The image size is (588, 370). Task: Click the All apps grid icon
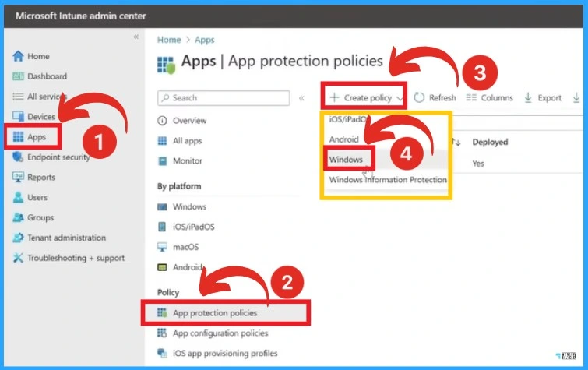(162, 141)
